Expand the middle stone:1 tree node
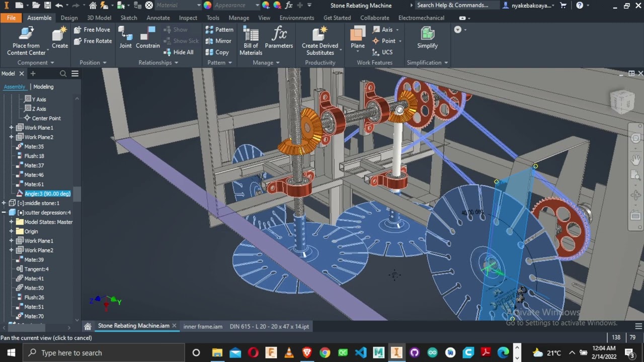The width and height of the screenshot is (644, 362). 4,203
